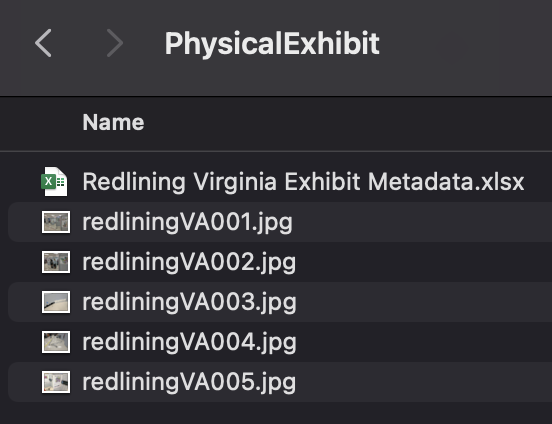Image resolution: width=552 pixels, height=424 pixels.
Task: Select the redliningVA003.jpg thumbnail icon
Action: 56,302
